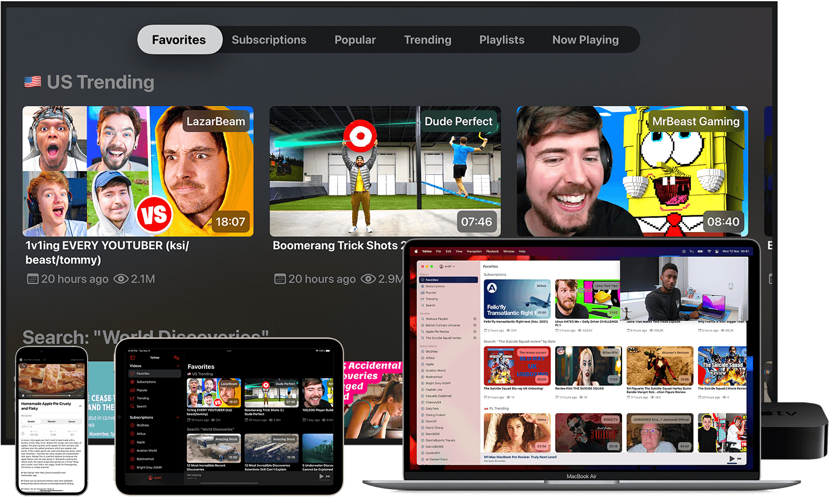Click the fast-forward icon in iPad Now Playing bar
The height and width of the screenshot is (504, 831).
[328, 476]
